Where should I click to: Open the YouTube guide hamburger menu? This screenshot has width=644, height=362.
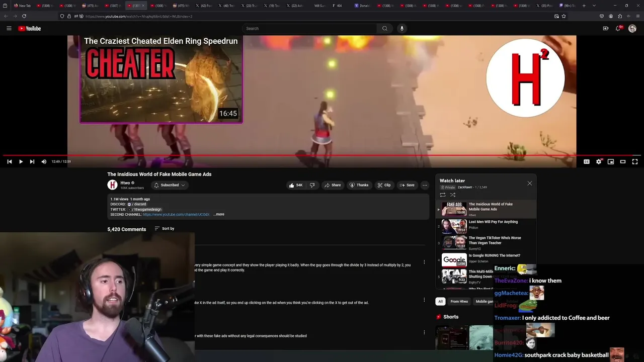9,29
